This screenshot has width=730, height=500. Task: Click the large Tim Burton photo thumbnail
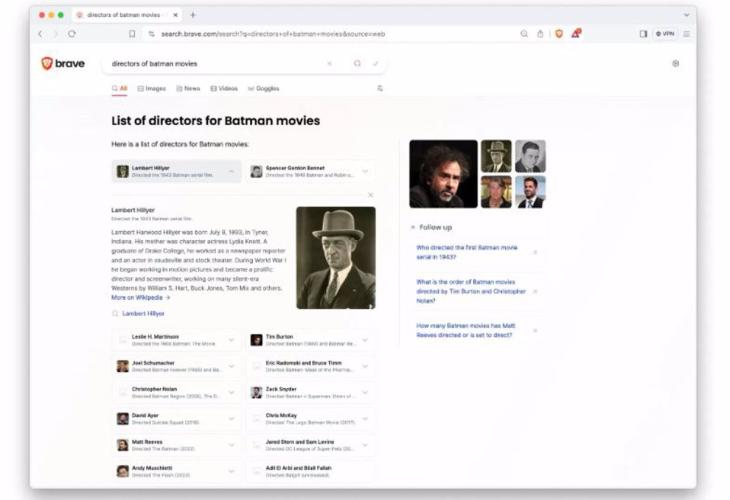(x=443, y=174)
